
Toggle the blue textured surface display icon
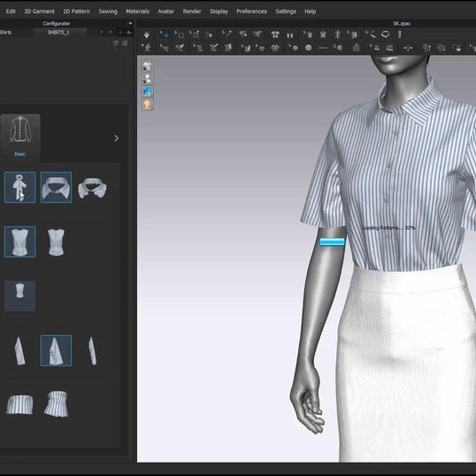(148, 91)
